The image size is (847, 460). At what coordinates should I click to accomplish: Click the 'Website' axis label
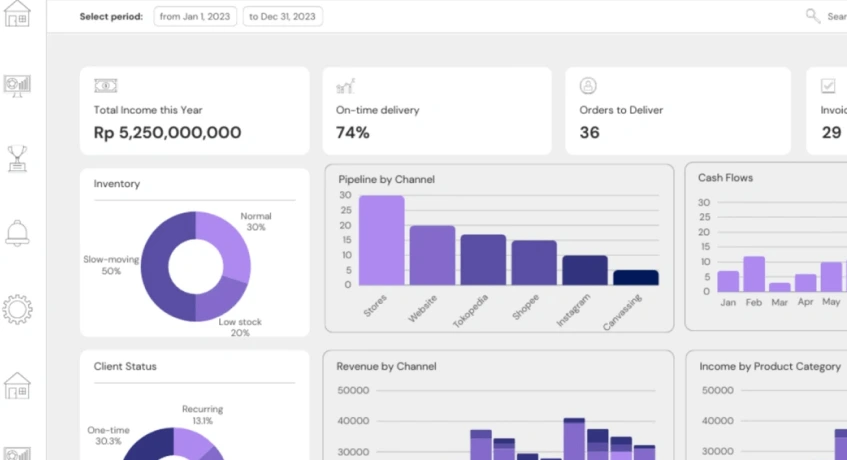(x=422, y=308)
